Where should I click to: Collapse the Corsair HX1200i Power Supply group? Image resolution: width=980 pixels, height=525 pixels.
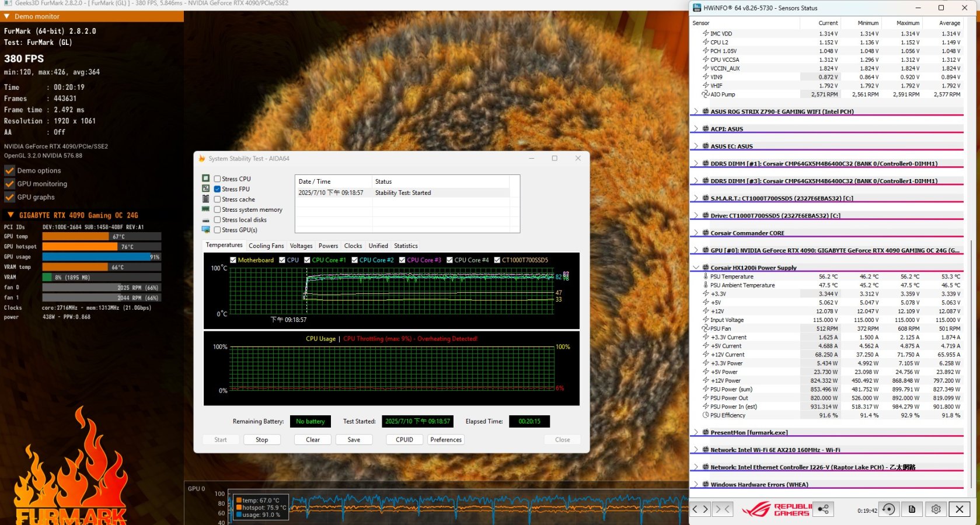(696, 268)
